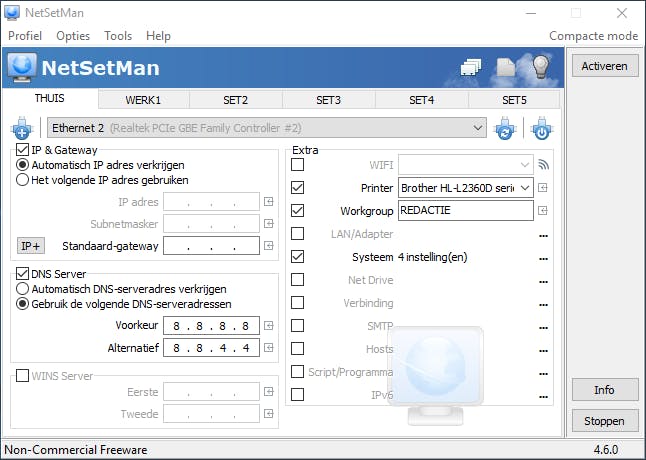Screen dimensions: 646x460
Task: Enable the IPv6 checkbox
Action: click(x=297, y=395)
